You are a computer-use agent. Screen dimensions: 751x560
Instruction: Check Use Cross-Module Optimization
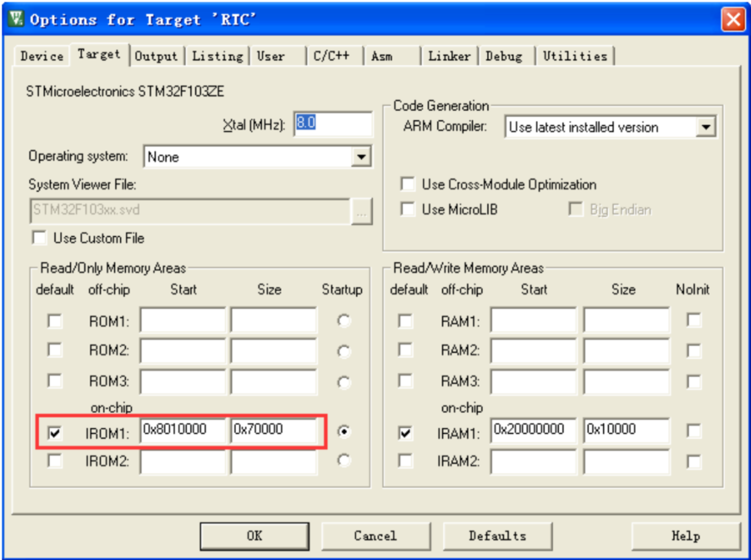(x=408, y=184)
